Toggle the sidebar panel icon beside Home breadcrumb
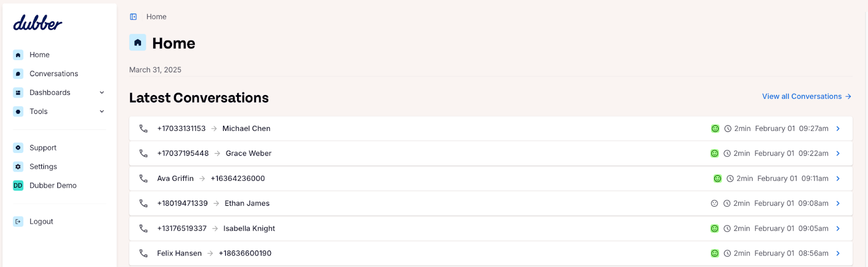The width and height of the screenshot is (868, 267). (133, 17)
